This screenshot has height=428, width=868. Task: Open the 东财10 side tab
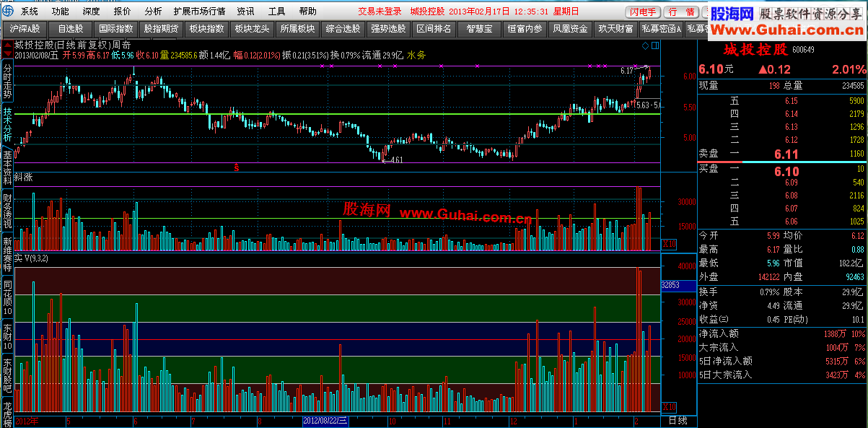click(7, 336)
